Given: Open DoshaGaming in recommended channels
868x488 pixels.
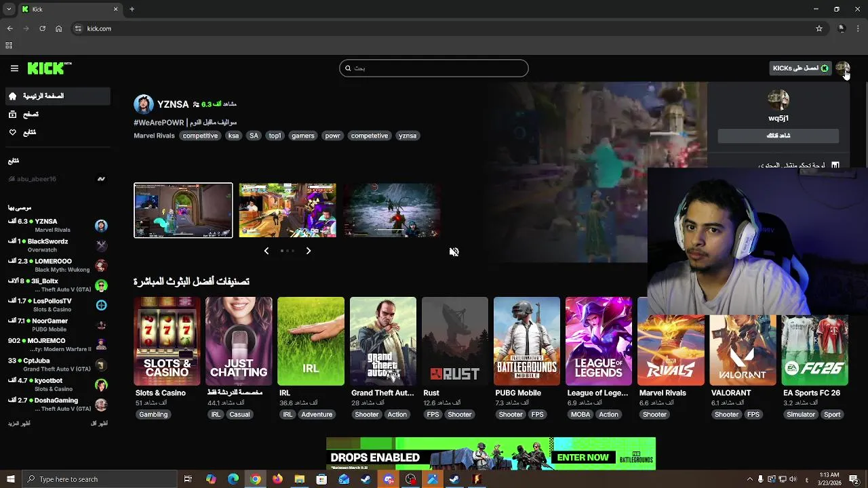Looking at the screenshot, I should (x=58, y=404).
